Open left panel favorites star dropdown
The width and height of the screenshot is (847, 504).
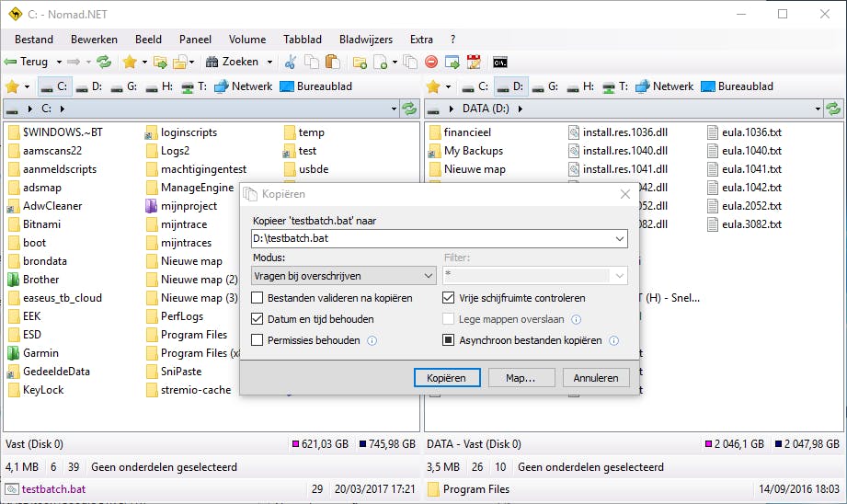pyautogui.click(x=27, y=86)
